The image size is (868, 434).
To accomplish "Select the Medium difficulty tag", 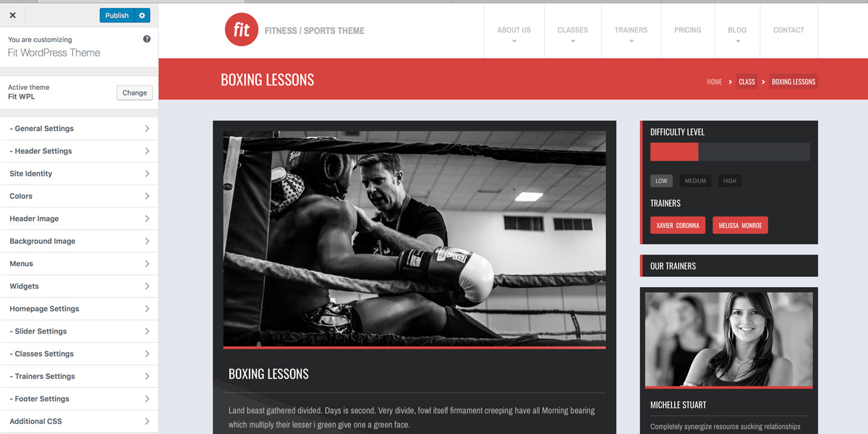I will click(695, 181).
